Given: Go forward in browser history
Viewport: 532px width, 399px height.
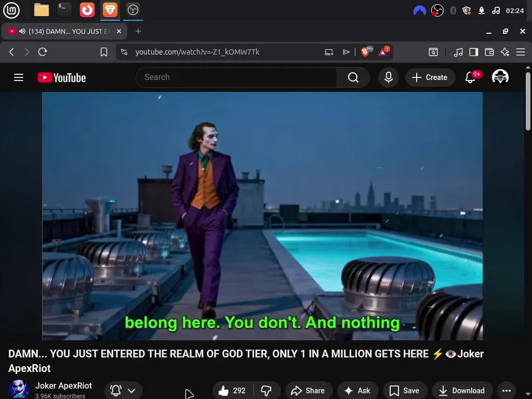Looking at the screenshot, I should pos(27,52).
